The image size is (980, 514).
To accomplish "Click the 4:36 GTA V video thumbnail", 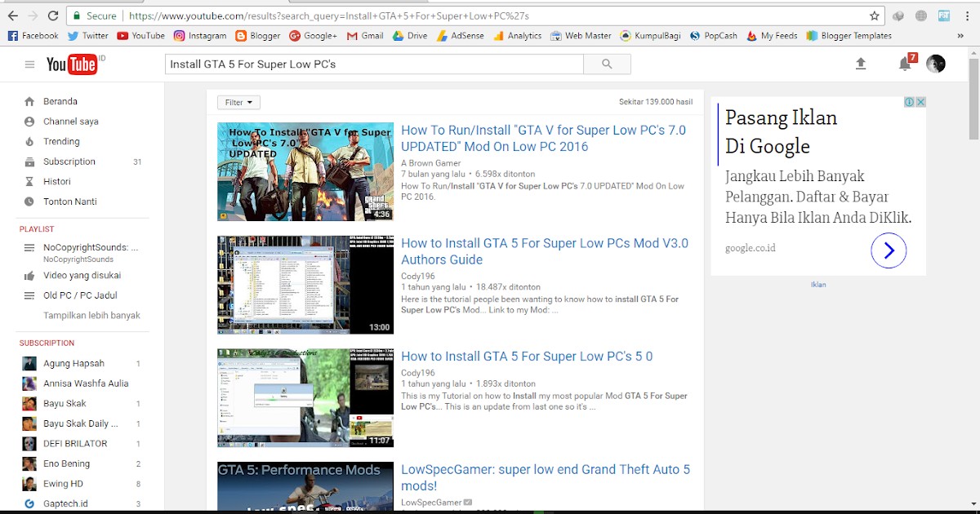I will [305, 171].
